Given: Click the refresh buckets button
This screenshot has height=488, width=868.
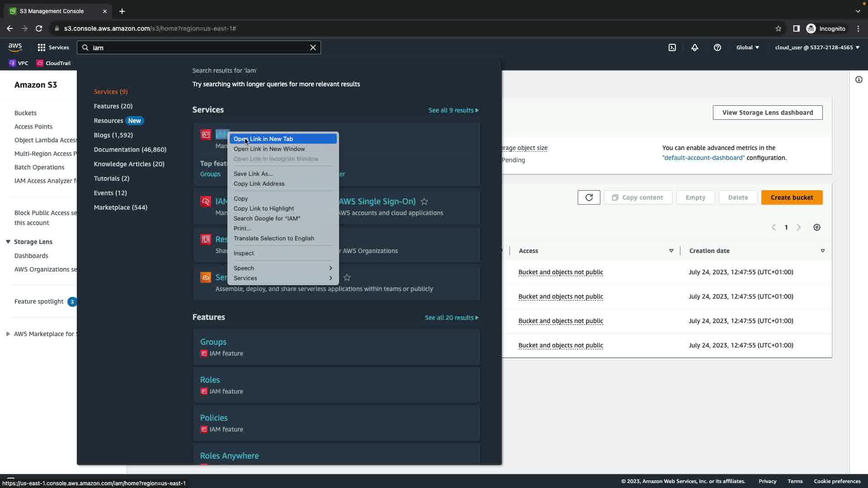Looking at the screenshot, I should coord(589,197).
